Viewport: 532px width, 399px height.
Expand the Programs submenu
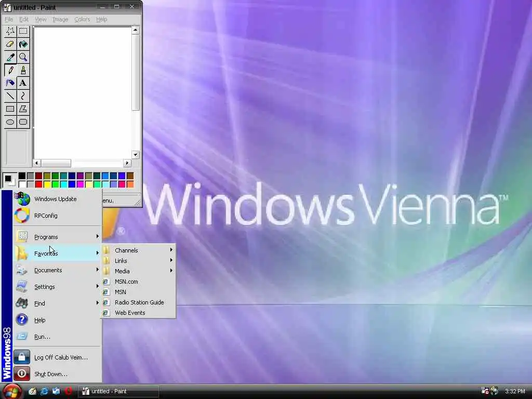(x=57, y=237)
